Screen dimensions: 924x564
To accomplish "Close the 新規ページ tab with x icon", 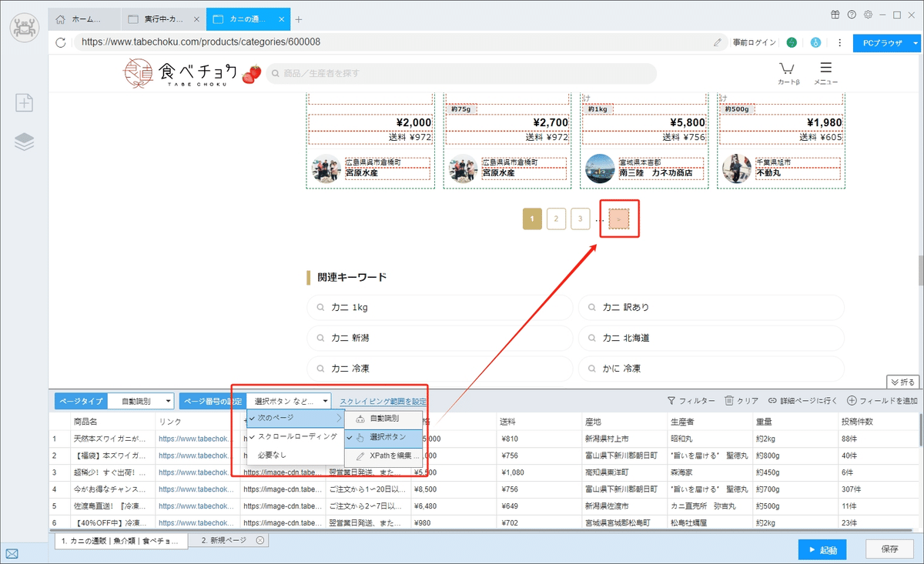I will point(260,540).
